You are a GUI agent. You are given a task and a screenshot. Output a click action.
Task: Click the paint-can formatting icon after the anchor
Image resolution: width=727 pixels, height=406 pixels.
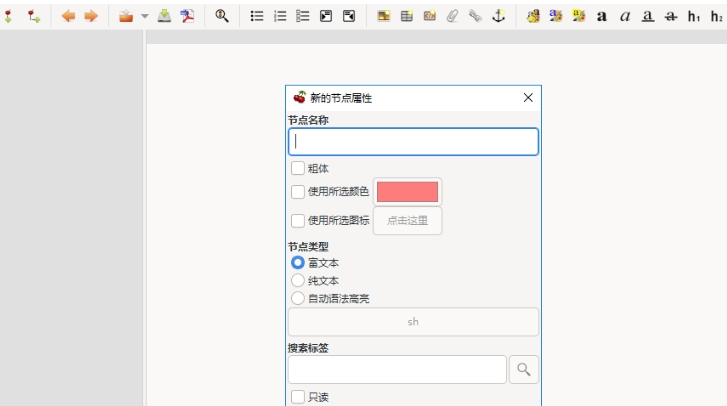[533, 16]
